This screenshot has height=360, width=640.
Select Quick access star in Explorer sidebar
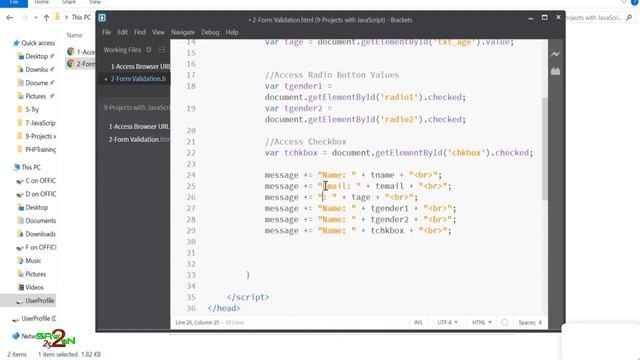tap(16, 43)
